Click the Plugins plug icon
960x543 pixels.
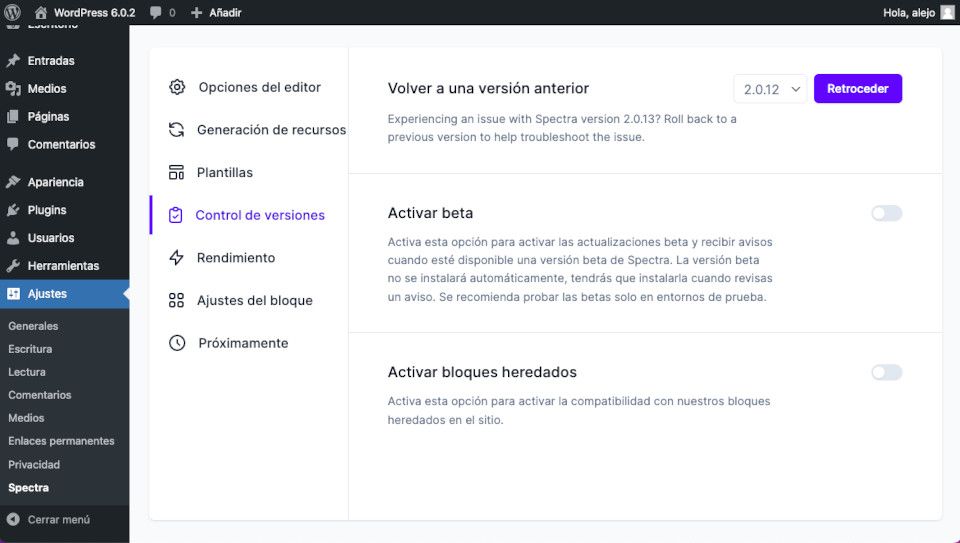click(13, 210)
